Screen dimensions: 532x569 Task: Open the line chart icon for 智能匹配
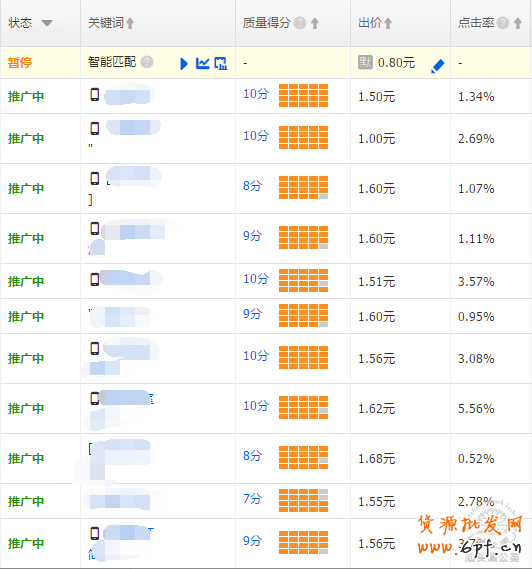tap(202, 63)
